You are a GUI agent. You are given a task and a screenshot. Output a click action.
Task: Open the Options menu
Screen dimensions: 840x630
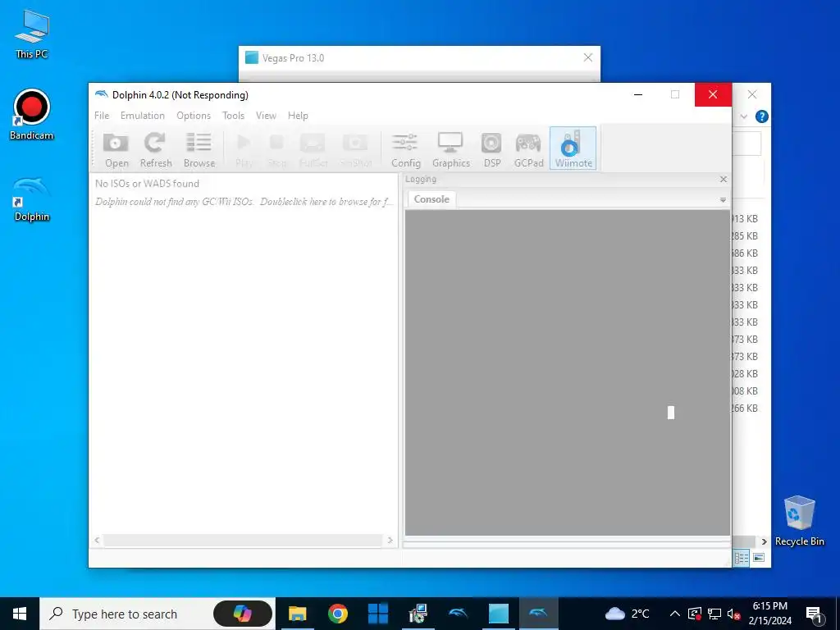pos(194,116)
